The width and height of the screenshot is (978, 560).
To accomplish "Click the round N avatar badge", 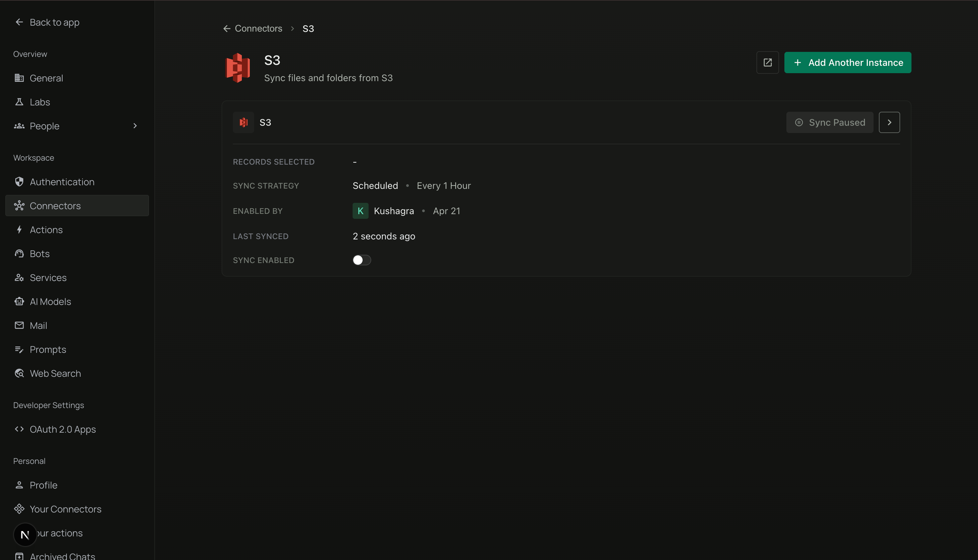I will pyautogui.click(x=25, y=535).
